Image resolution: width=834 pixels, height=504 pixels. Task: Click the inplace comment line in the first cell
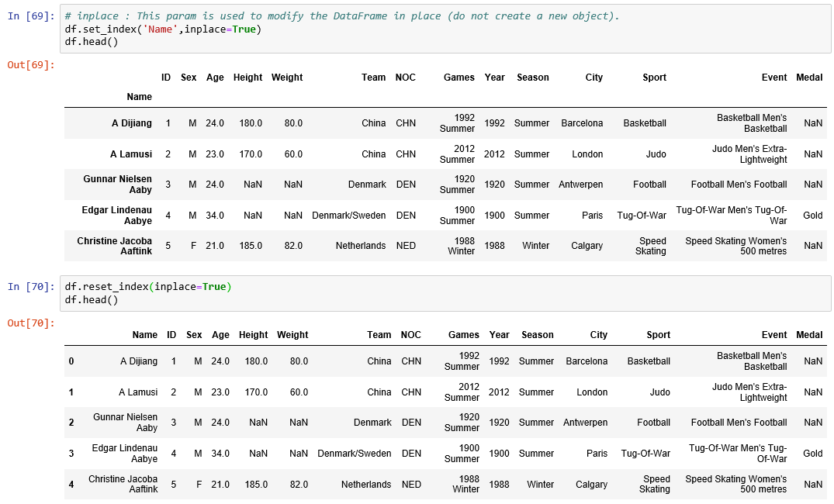(x=342, y=16)
